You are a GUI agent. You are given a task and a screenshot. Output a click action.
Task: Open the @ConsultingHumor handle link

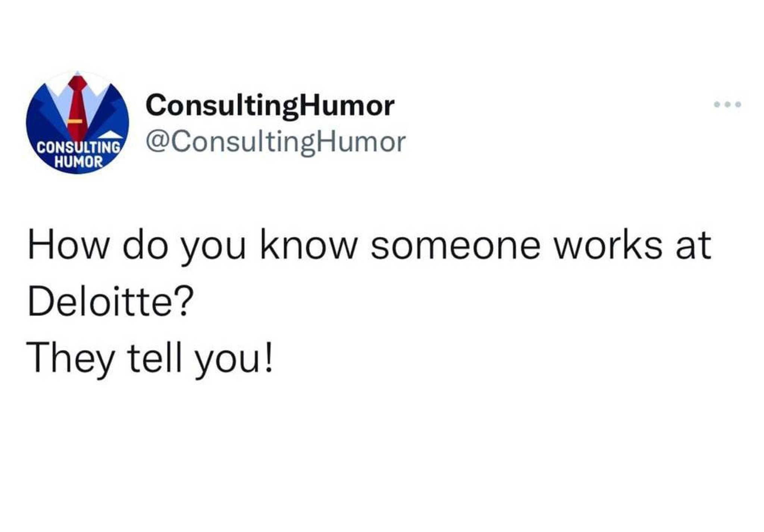[276, 143]
